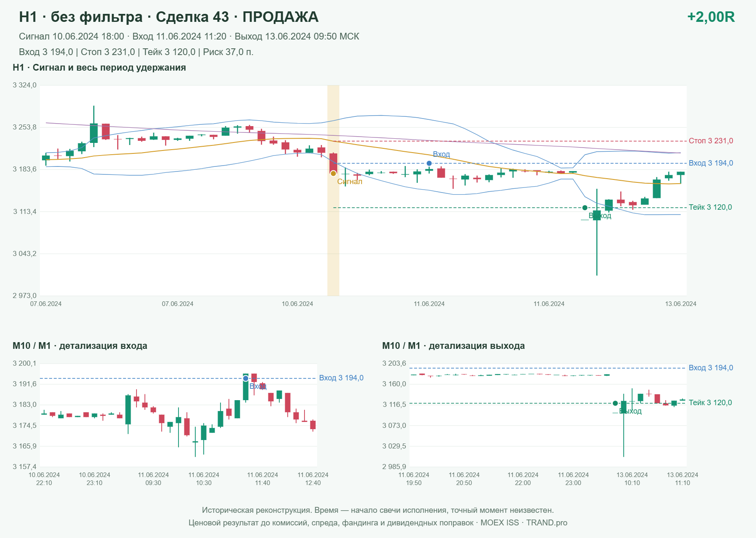The width and height of the screenshot is (756, 538).
Task: Click the 3 324,0 axis value on the H1 chart
Action: 24,85
